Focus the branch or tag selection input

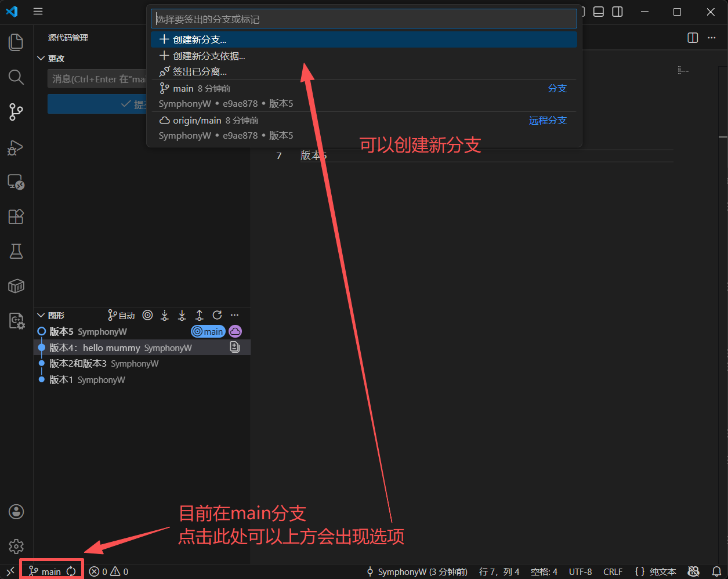tap(364, 19)
